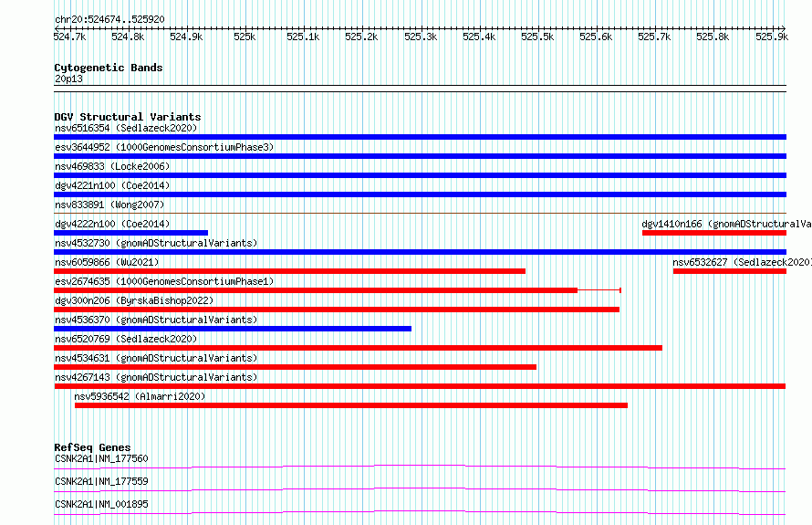Open the nsv4536370 (gnomADStructuralVariants) label
This screenshot has width=812, height=525.
[156, 320]
